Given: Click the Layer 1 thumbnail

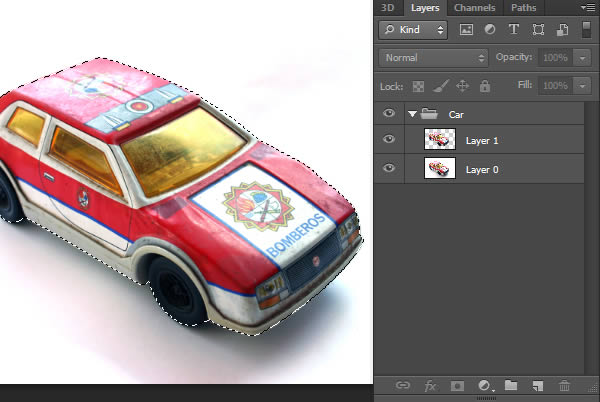Looking at the screenshot, I should pyautogui.click(x=440, y=139).
